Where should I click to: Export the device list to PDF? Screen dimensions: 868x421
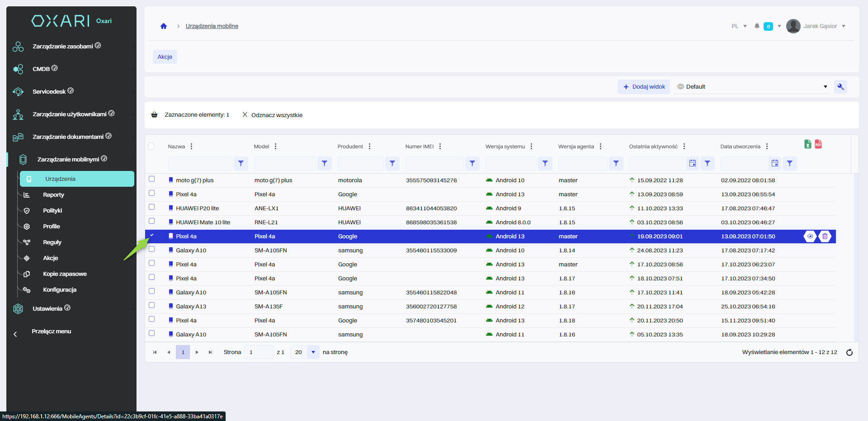coord(818,144)
